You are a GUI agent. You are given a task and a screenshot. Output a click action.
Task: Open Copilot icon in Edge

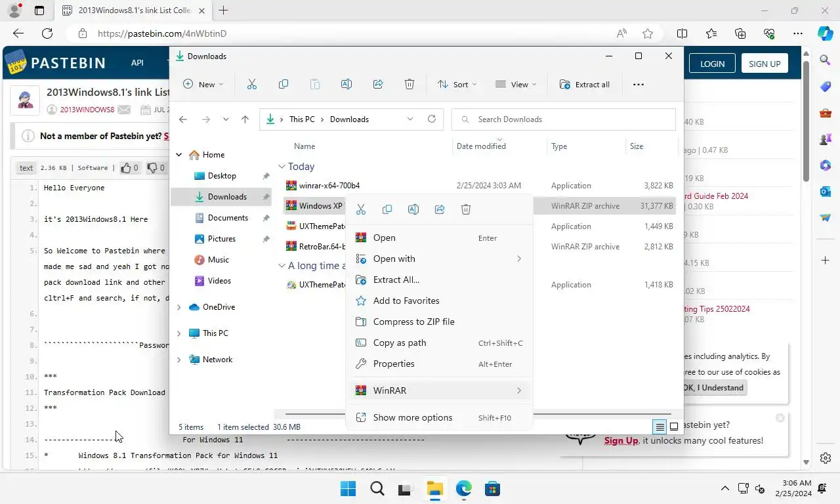pyautogui.click(x=826, y=33)
